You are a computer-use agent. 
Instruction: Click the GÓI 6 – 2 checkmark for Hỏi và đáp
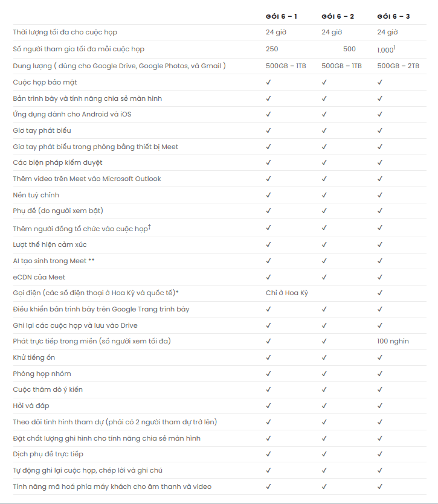point(324,406)
